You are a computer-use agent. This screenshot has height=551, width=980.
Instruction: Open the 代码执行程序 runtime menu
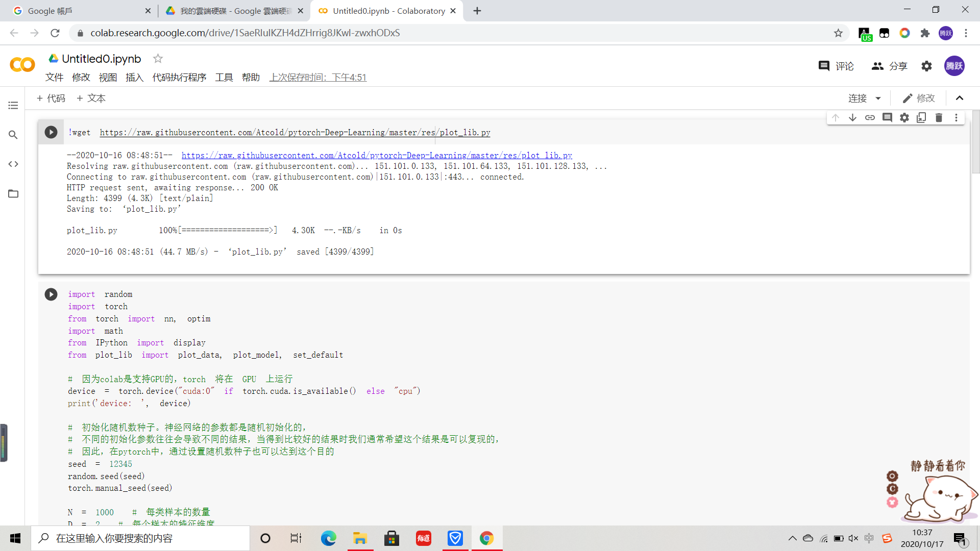[x=179, y=77]
